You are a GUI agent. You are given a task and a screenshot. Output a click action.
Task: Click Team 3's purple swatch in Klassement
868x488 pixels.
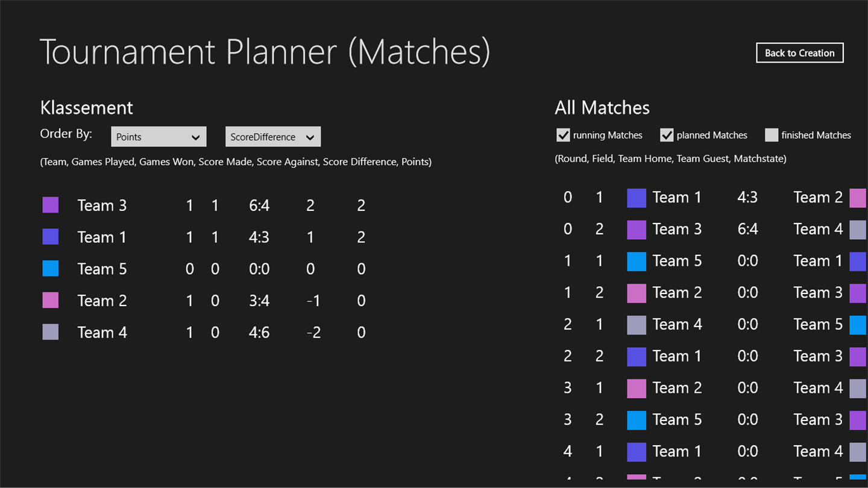coord(51,205)
